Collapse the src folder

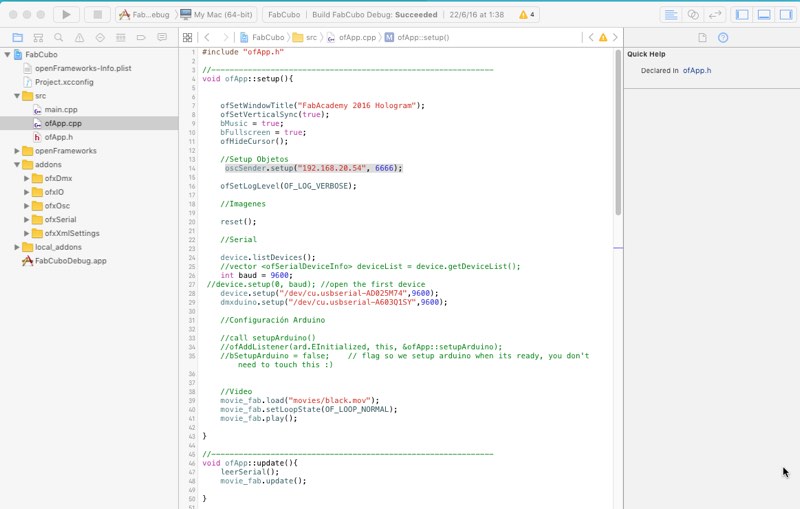17,95
